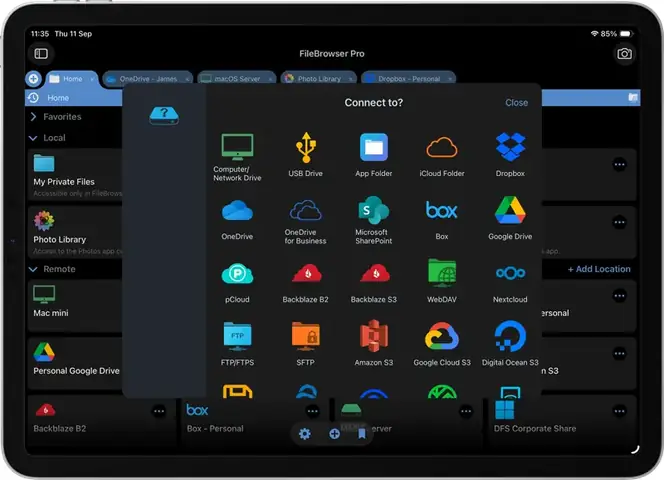Connect to OneDrive
This screenshot has width=664, height=480.
point(237,219)
